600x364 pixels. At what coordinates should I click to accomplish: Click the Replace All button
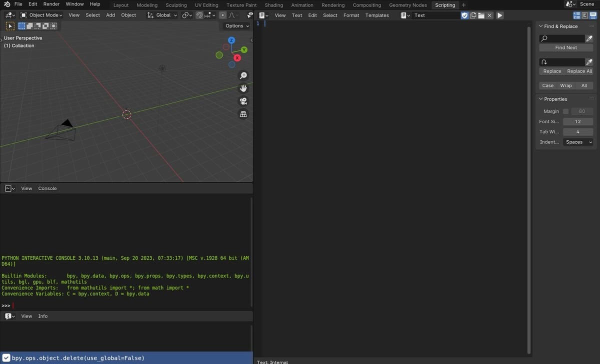(579, 71)
